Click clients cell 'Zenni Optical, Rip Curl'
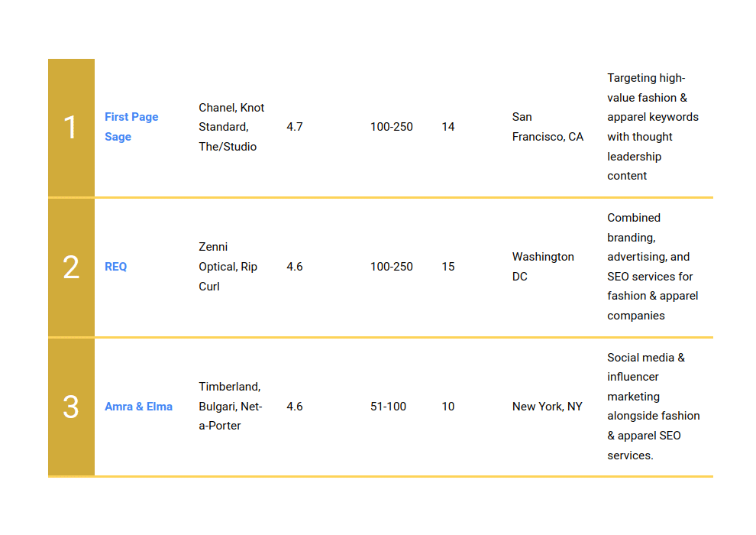This screenshot has width=756, height=535. click(x=228, y=267)
